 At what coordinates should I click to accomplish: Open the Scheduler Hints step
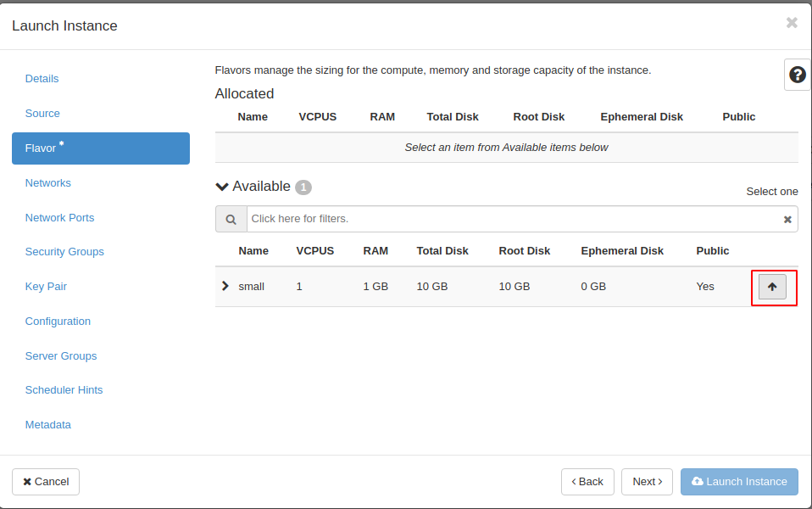[64, 390]
